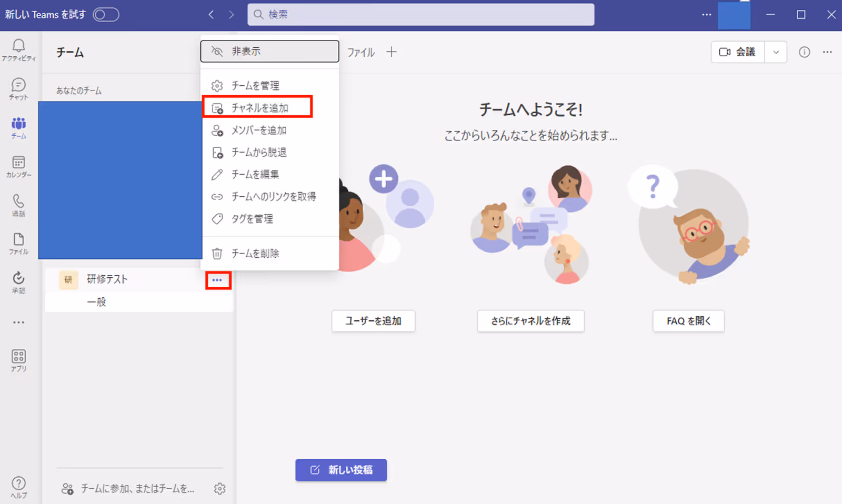
Task: Show more apps ellipsis in sidebar
Action: pyautogui.click(x=19, y=322)
